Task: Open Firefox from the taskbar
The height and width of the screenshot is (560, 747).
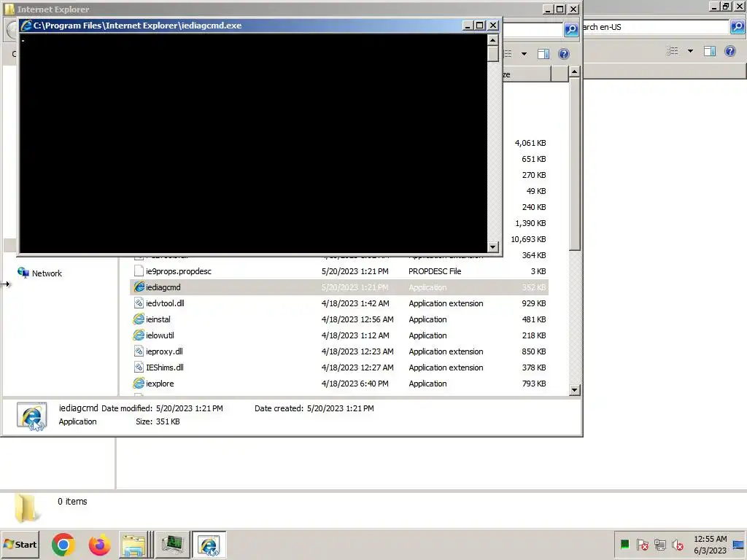Action: [99, 544]
